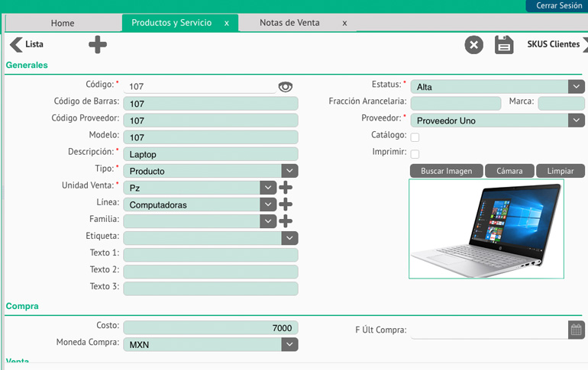The width and height of the screenshot is (588, 370).
Task: Select the Productos y Servicio tab
Action: click(x=171, y=23)
